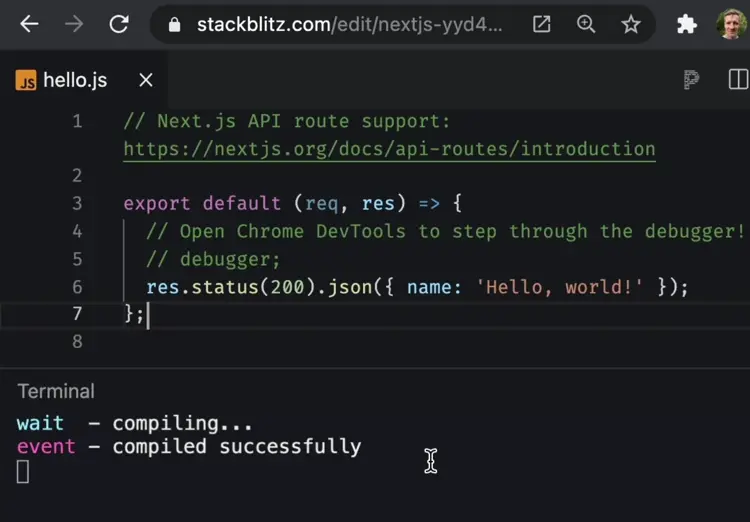Bookmark this page with the star icon
The height and width of the screenshot is (522, 750).
click(x=631, y=24)
